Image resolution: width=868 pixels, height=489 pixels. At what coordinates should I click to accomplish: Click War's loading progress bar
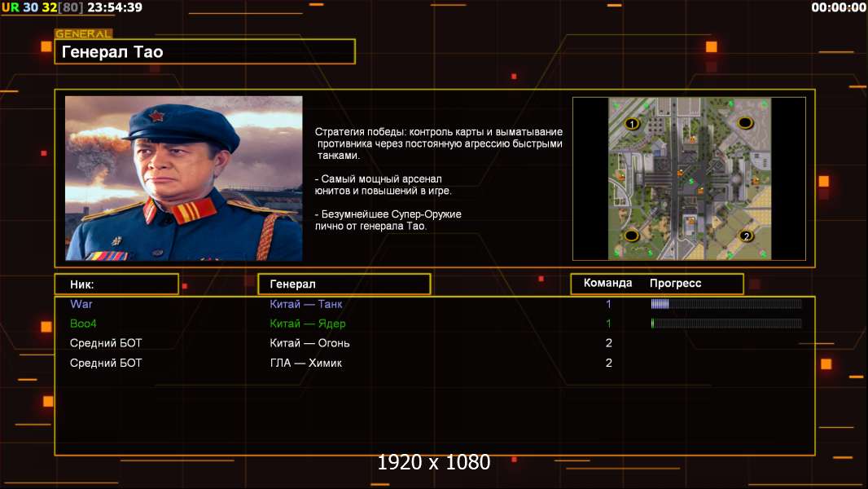[726, 303]
